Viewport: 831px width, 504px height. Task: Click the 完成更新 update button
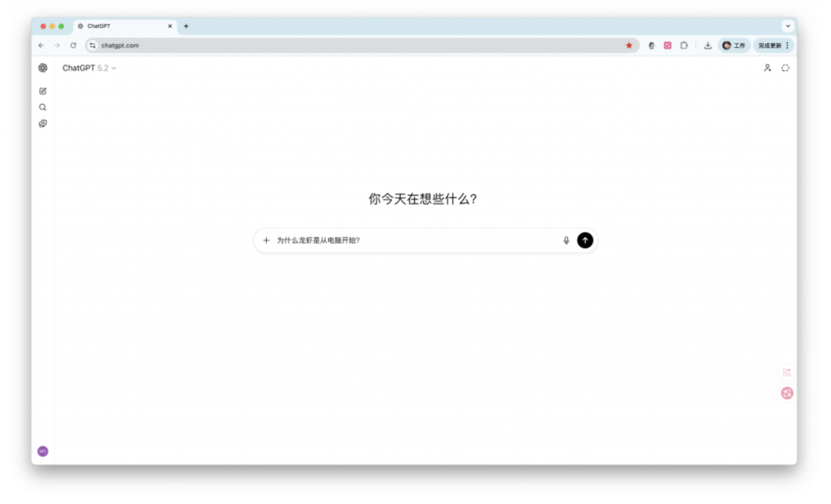click(769, 45)
